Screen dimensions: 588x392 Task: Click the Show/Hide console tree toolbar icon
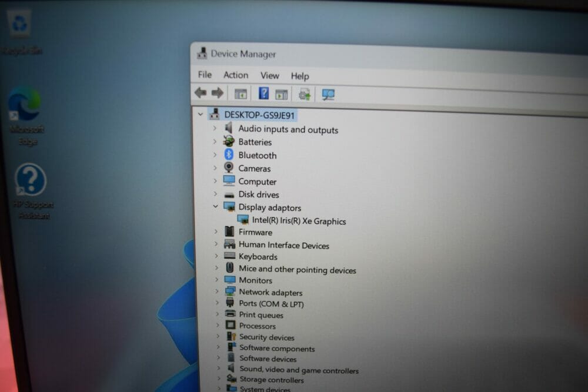point(240,93)
